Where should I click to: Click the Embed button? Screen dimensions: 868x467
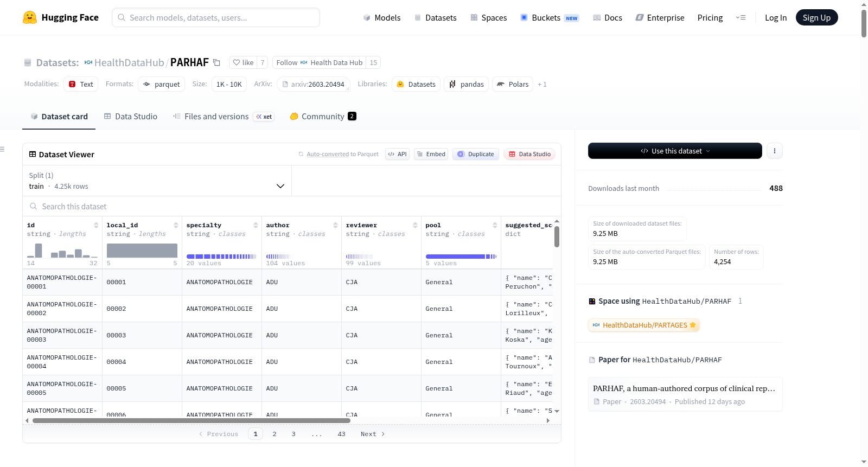coord(431,154)
